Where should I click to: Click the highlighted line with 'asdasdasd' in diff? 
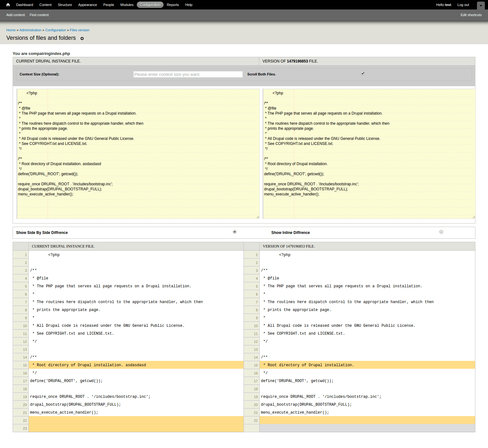click(x=136, y=365)
